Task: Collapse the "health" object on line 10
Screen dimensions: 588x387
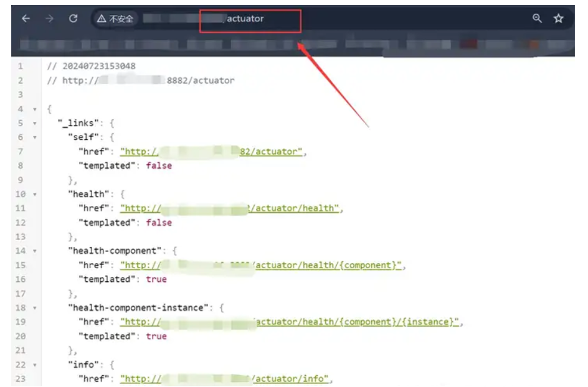Action: click(x=35, y=195)
